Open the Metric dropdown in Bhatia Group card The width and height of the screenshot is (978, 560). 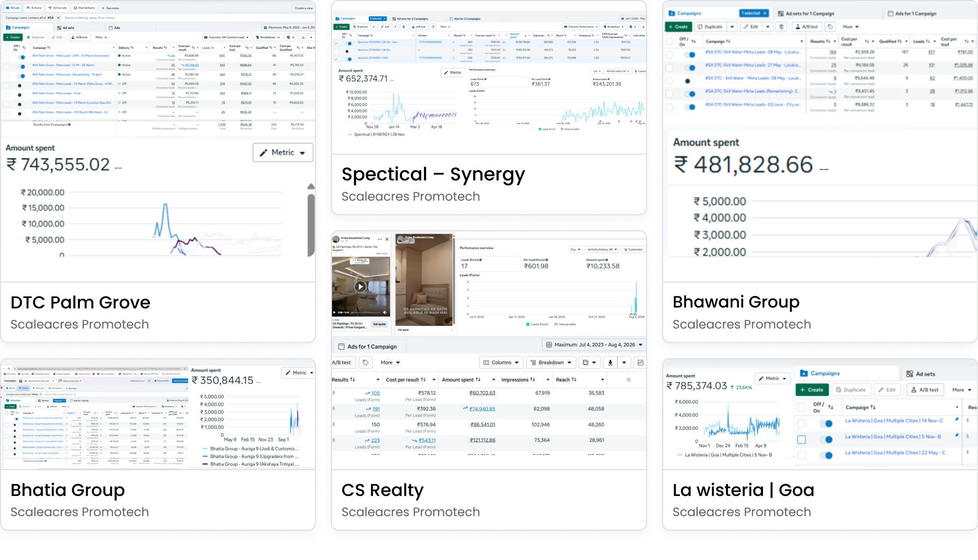[298, 373]
